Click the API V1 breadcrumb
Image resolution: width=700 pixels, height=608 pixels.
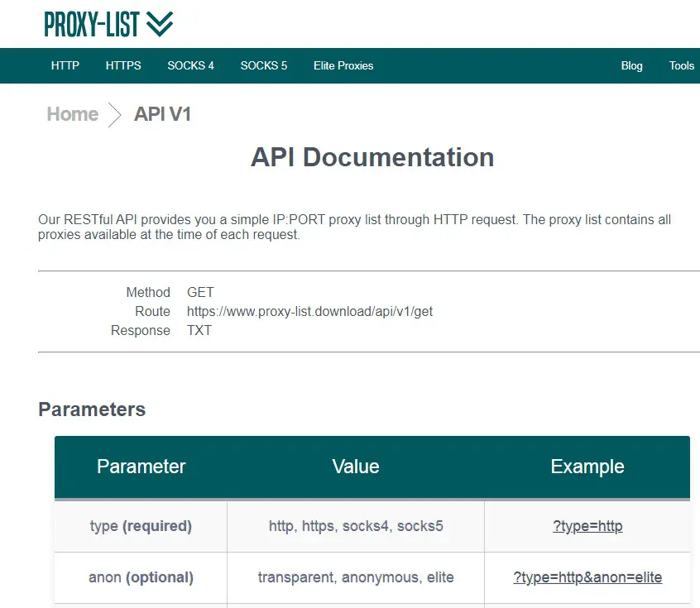pos(162,114)
